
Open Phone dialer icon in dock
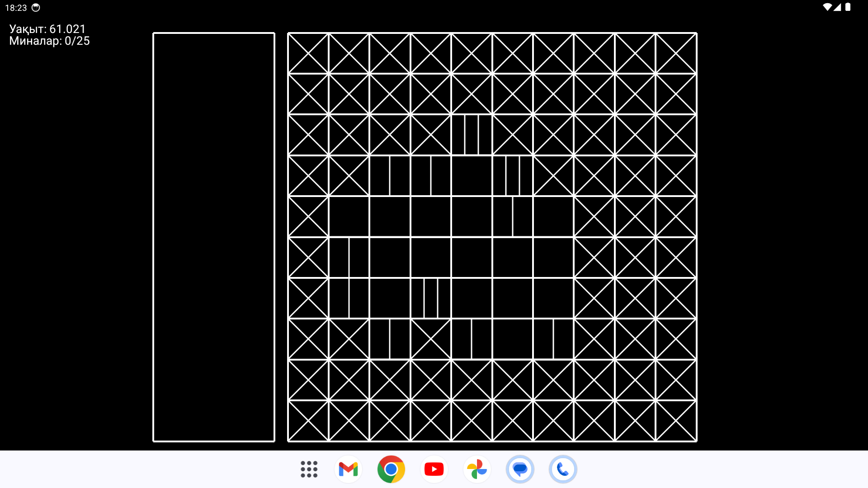pyautogui.click(x=563, y=469)
